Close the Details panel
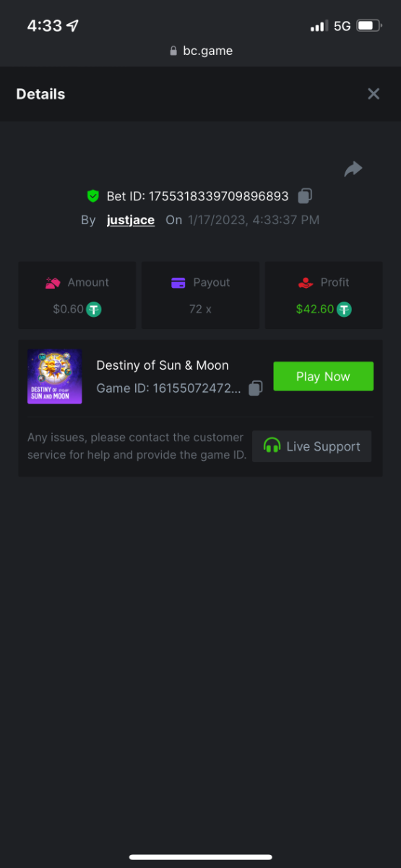Screen dimensions: 401x868 pyautogui.click(x=374, y=94)
